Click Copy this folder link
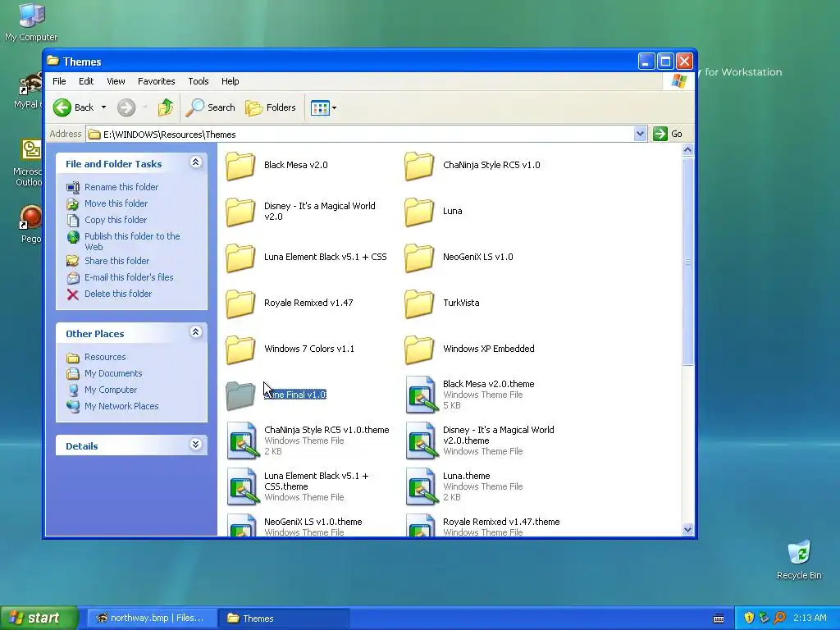This screenshot has height=630, width=840. [116, 220]
